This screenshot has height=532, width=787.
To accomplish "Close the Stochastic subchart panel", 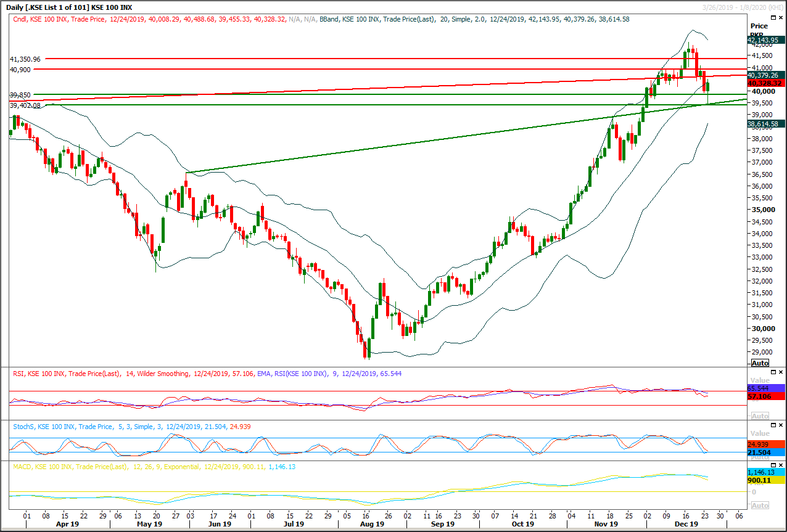I will (781, 424).
